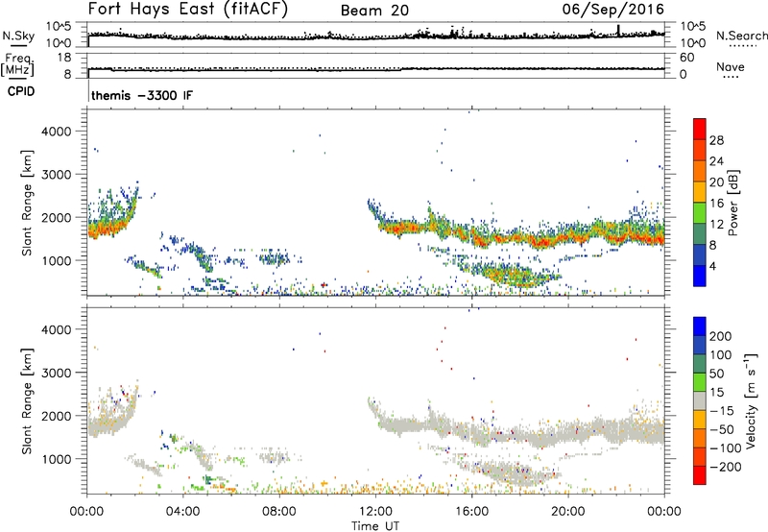This screenshot has height=532, width=768.
Task: Click the "100" label on Velocity colorbar
Action: point(721,355)
